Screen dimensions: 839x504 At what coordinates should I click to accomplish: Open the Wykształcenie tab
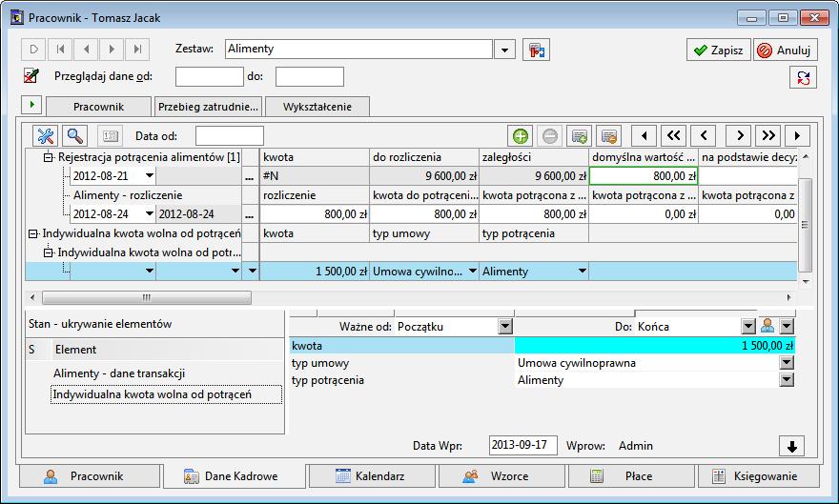[317, 107]
